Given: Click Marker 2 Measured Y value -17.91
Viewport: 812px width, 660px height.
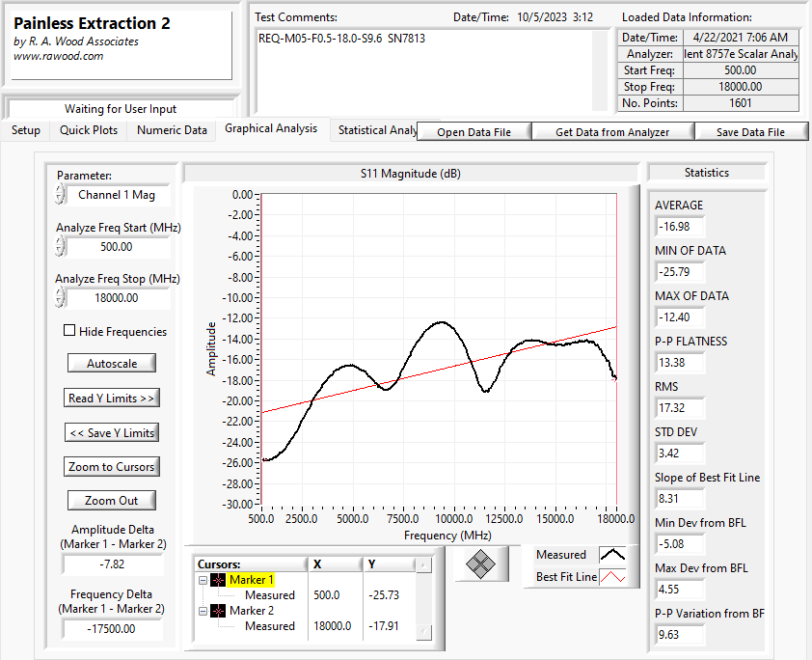Looking at the screenshot, I should [384, 626].
